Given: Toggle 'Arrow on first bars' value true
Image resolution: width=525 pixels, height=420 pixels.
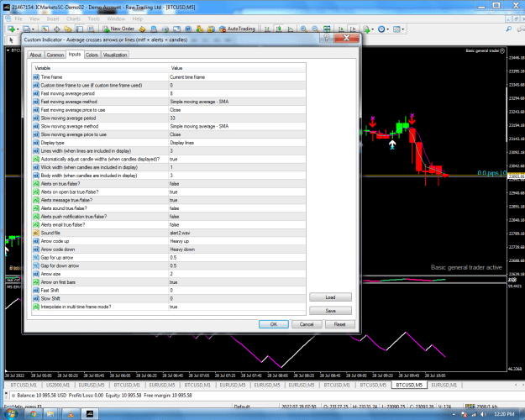Looking at the screenshot, I should (x=237, y=282).
